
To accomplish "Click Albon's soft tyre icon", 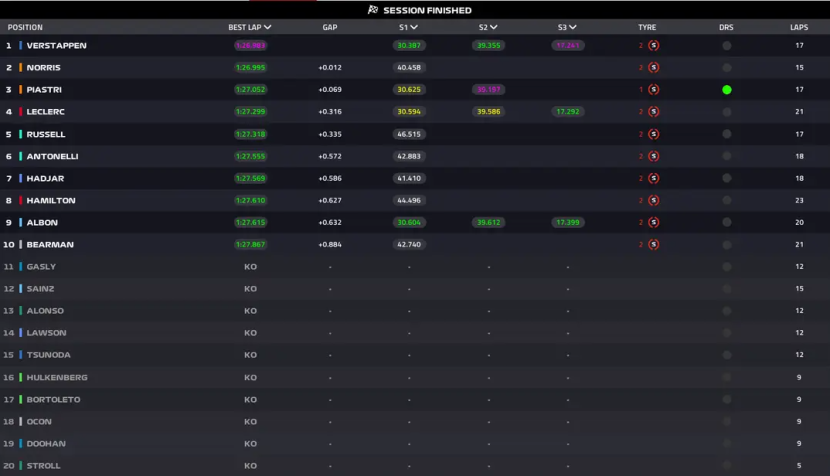I will tap(654, 222).
